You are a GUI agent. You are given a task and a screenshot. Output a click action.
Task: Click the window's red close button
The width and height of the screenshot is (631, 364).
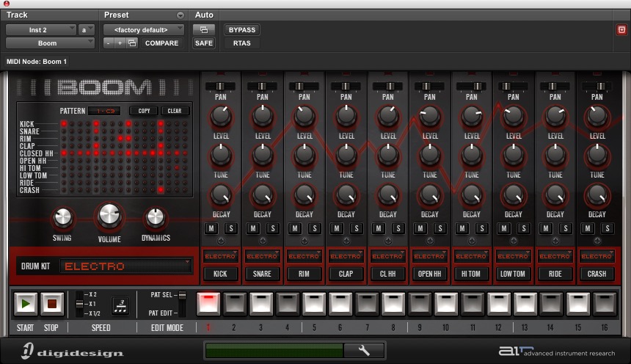pyautogui.click(x=7, y=3)
